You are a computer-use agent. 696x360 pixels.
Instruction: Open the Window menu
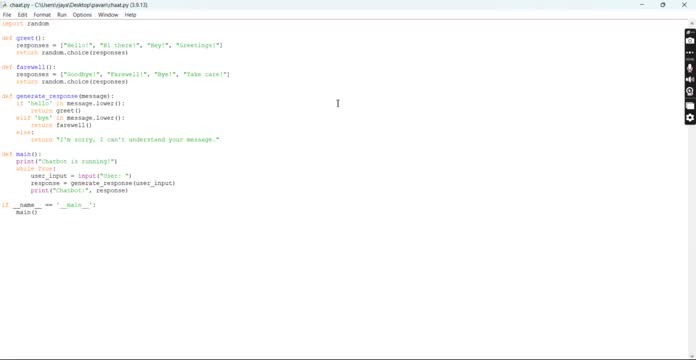pyautogui.click(x=108, y=15)
